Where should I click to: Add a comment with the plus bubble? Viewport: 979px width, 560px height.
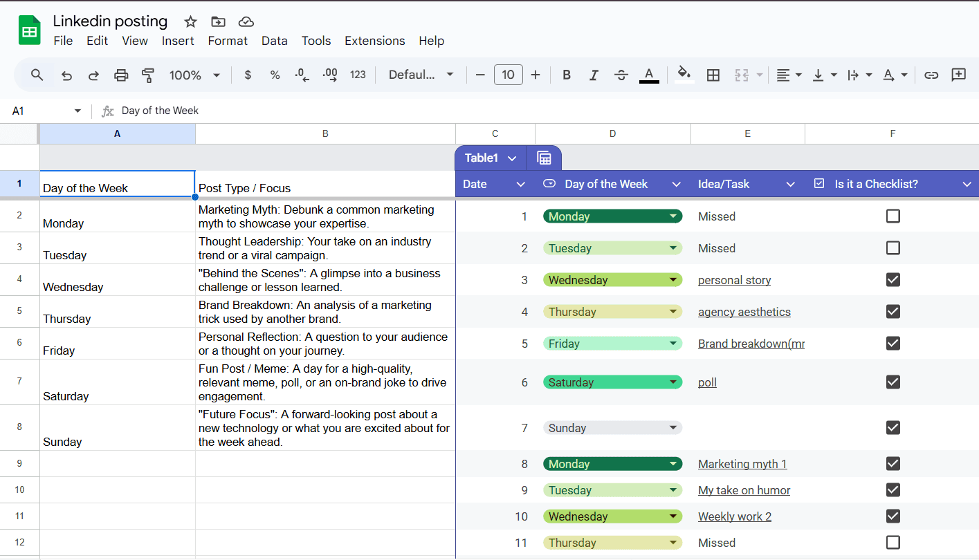pyautogui.click(x=958, y=75)
